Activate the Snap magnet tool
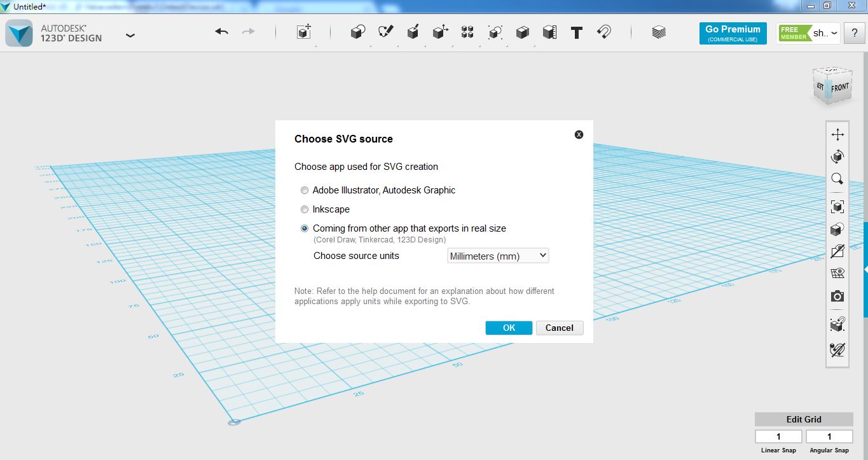The width and height of the screenshot is (868, 460). 604,32
